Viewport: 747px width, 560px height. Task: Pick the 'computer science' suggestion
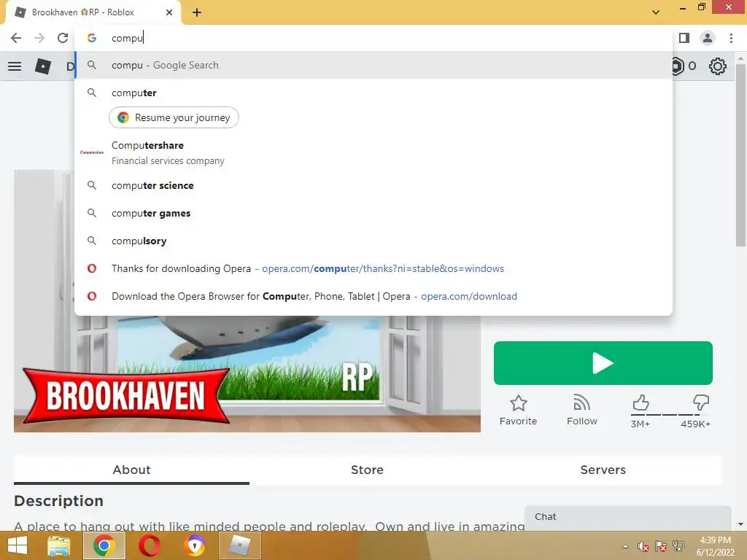point(373,185)
